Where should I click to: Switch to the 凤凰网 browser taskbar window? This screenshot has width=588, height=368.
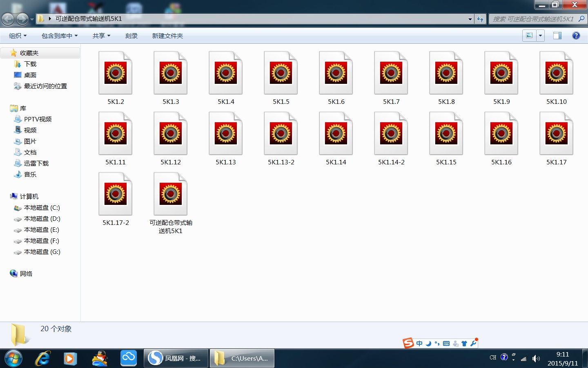[x=176, y=359]
